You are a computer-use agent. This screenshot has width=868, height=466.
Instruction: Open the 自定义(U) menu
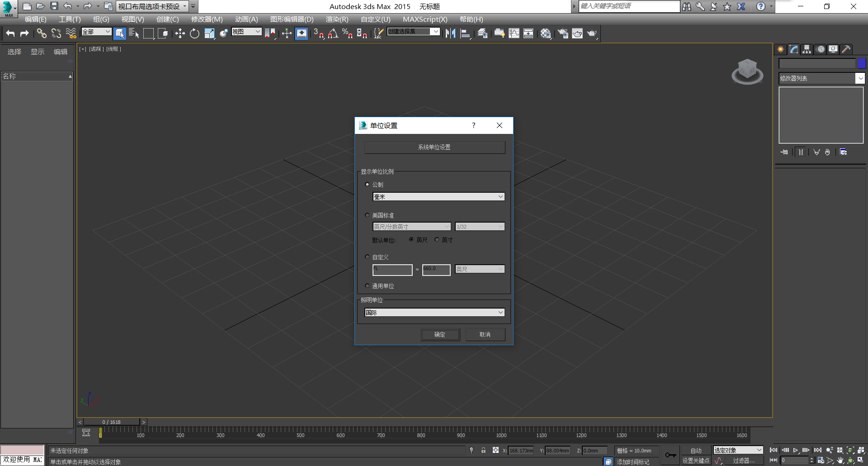pyautogui.click(x=375, y=19)
